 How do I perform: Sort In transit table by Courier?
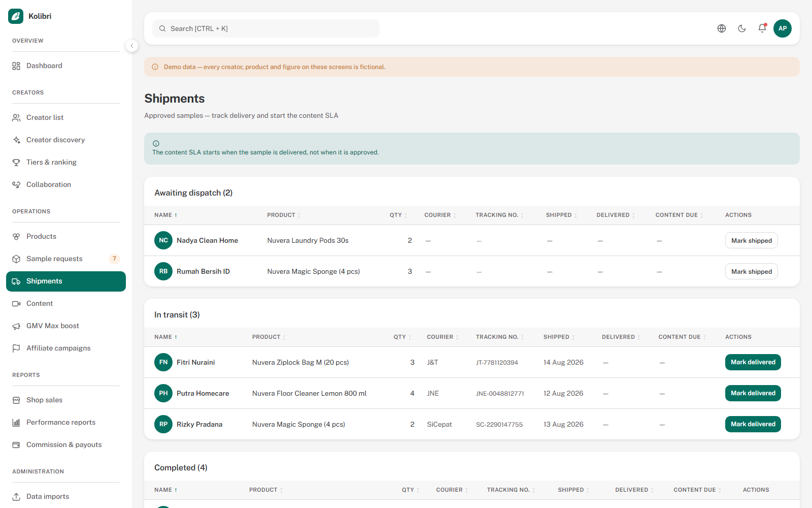pyautogui.click(x=443, y=337)
